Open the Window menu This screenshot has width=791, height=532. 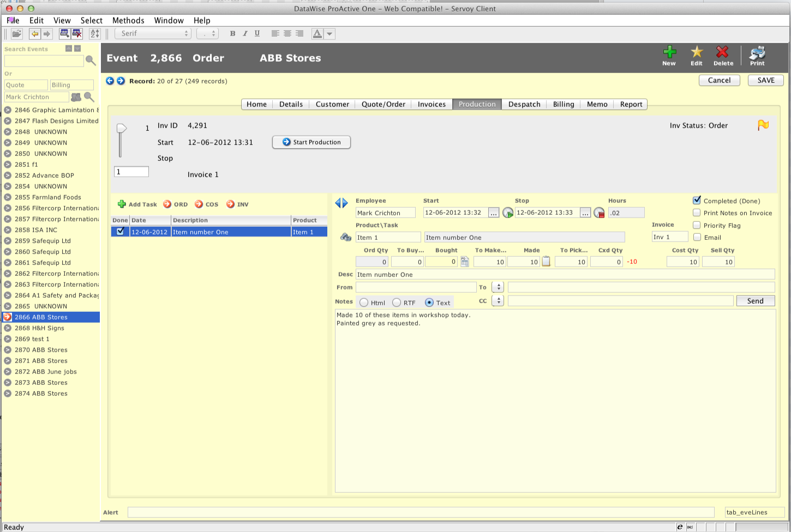coord(169,21)
